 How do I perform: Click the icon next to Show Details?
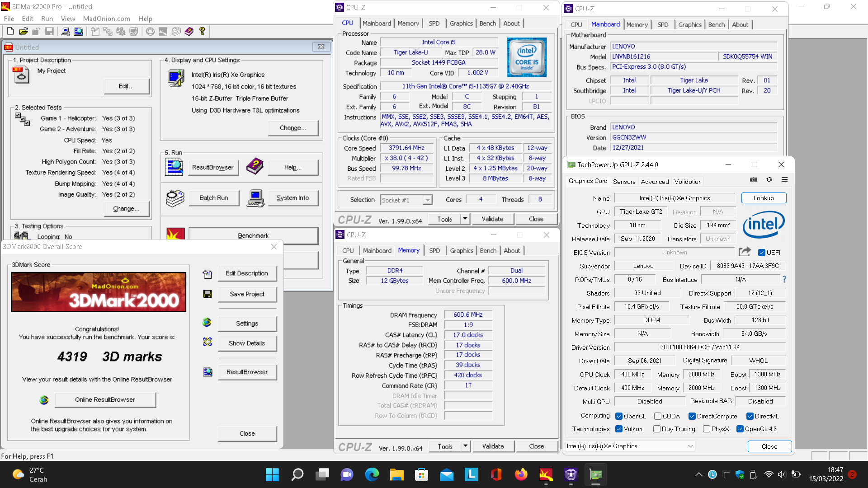[x=207, y=342]
